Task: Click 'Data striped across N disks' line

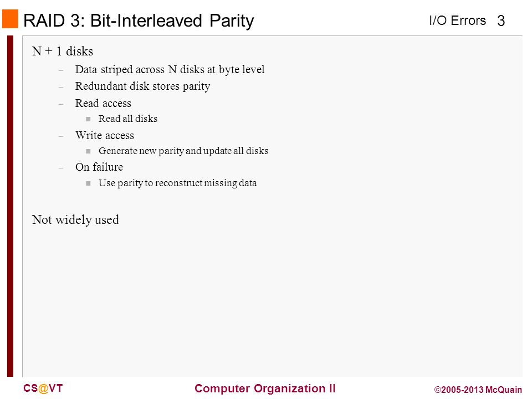Action: click(170, 70)
